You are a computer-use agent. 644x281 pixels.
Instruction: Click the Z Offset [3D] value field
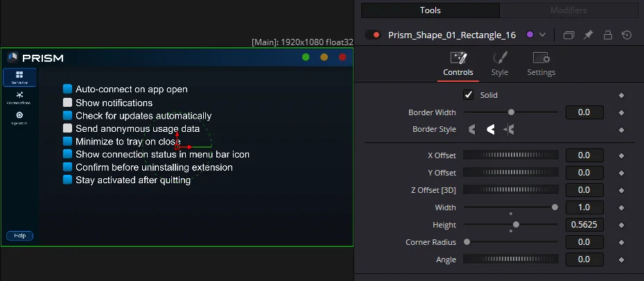[x=584, y=190]
